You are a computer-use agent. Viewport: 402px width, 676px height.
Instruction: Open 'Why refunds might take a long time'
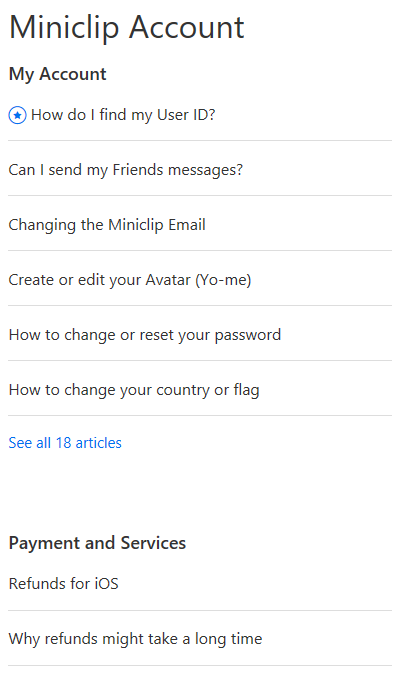point(135,639)
